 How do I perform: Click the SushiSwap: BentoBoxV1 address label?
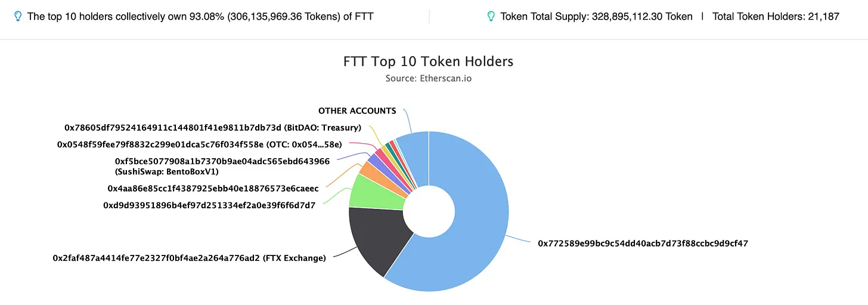pos(222,166)
